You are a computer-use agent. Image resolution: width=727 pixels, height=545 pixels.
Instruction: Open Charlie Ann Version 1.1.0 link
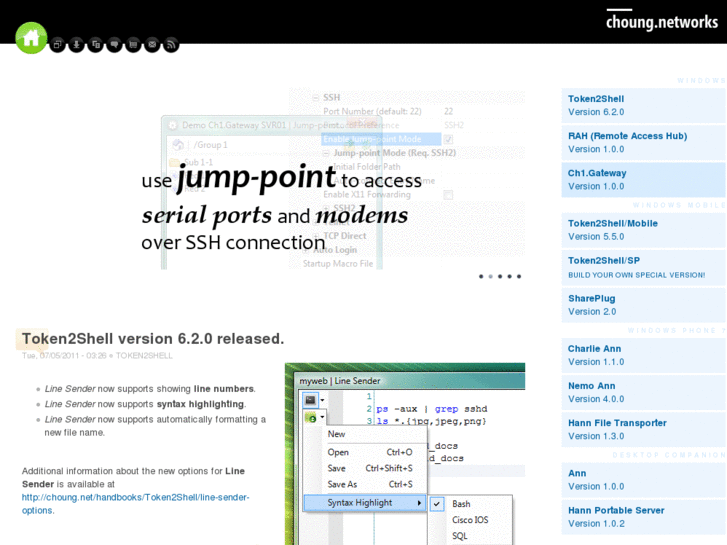644,355
